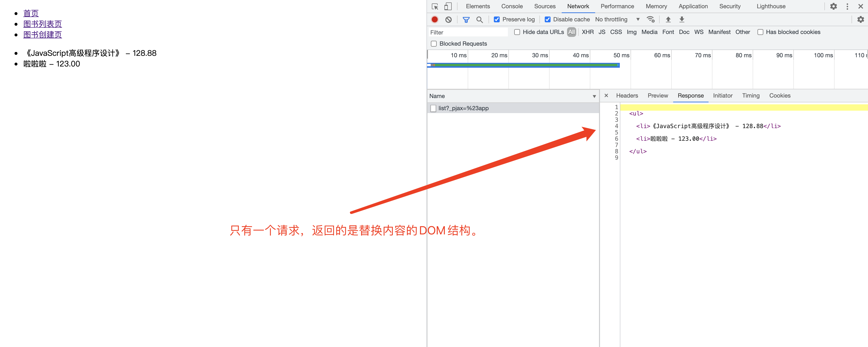This screenshot has width=868, height=347.
Task: Filter requests by JS
Action: pyautogui.click(x=602, y=32)
